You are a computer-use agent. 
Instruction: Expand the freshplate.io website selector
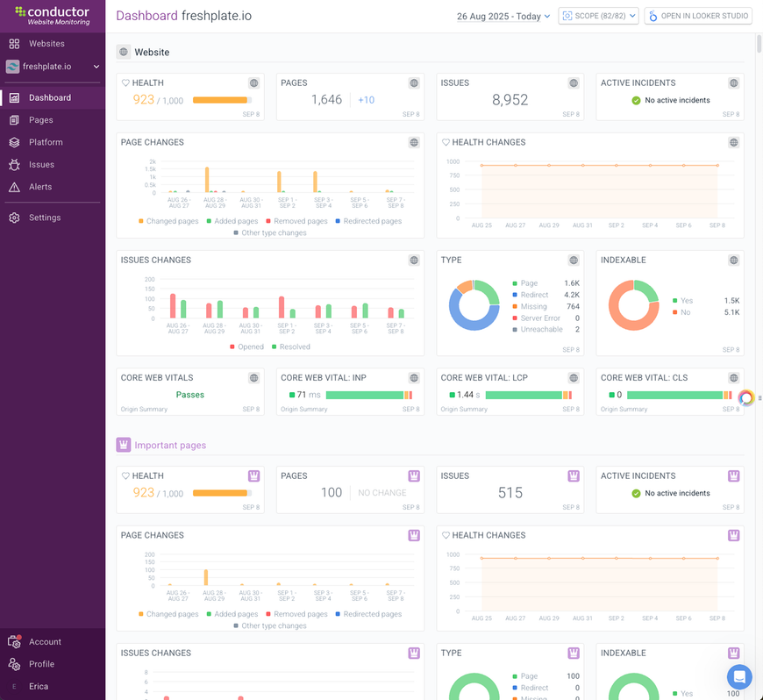click(53, 67)
